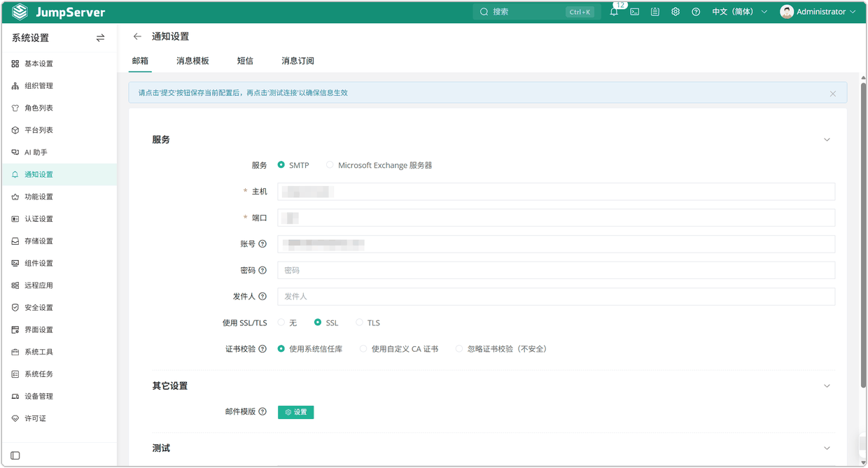Select the SMTP service radio button
This screenshot has width=868, height=468.
281,165
